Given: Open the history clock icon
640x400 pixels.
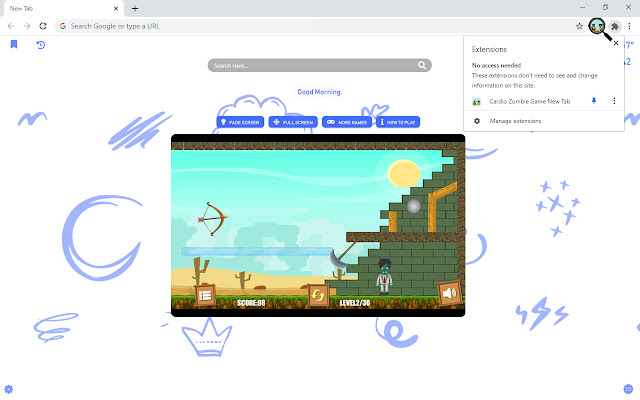Looking at the screenshot, I should (x=40, y=44).
